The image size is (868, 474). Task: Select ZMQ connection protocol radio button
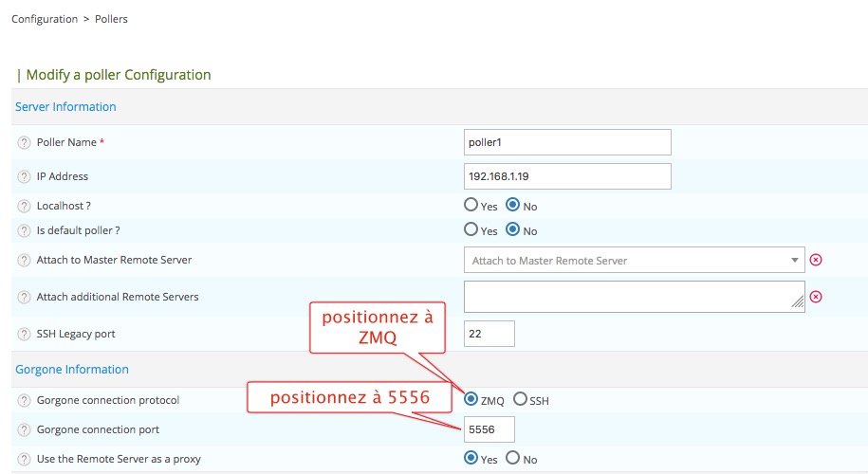click(471, 400)
